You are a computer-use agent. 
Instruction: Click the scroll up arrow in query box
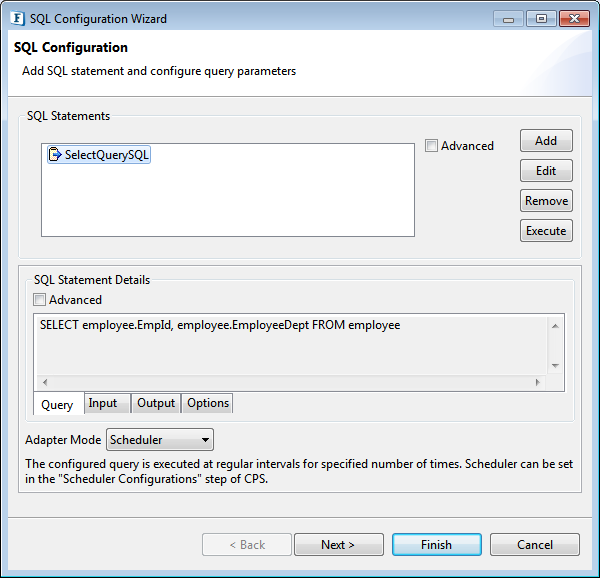555,326
